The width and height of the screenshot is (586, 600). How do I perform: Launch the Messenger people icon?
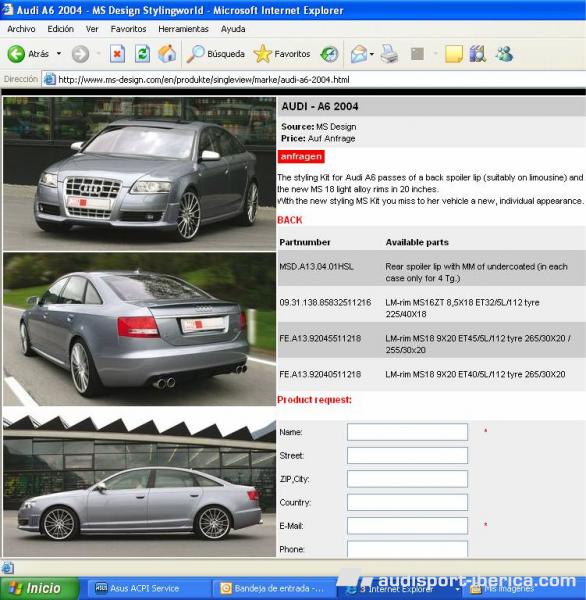(504, 54)
